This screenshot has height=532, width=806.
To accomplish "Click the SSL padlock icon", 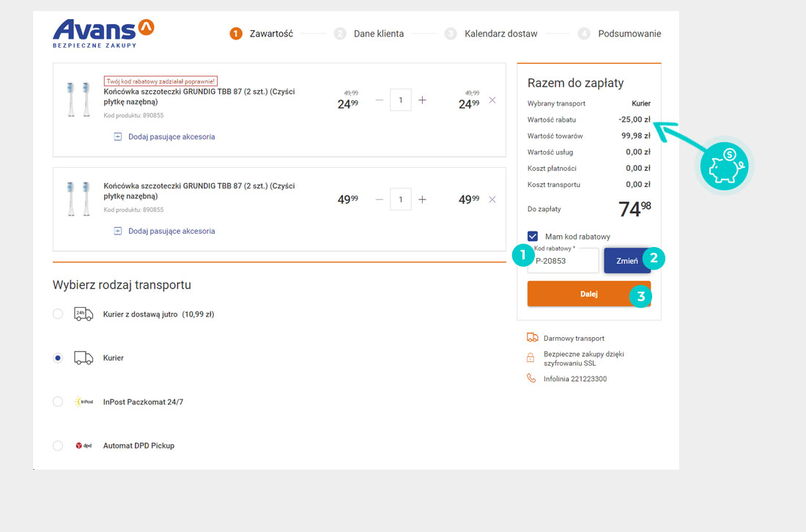I will pyautogui.click(x=530, y=358).
